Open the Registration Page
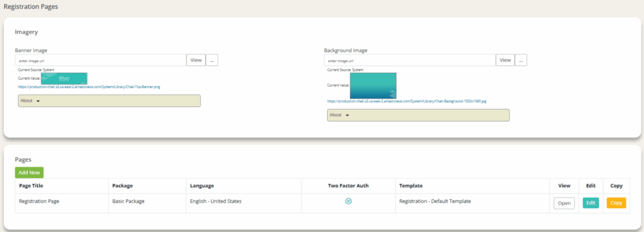This screenshot has width=644, height=232. [x=564, y=203]
